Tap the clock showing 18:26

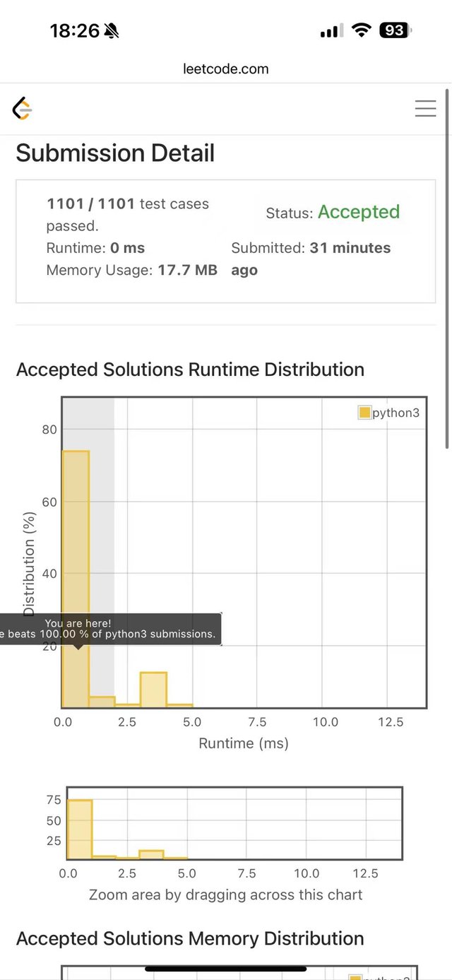pos(74,30)
